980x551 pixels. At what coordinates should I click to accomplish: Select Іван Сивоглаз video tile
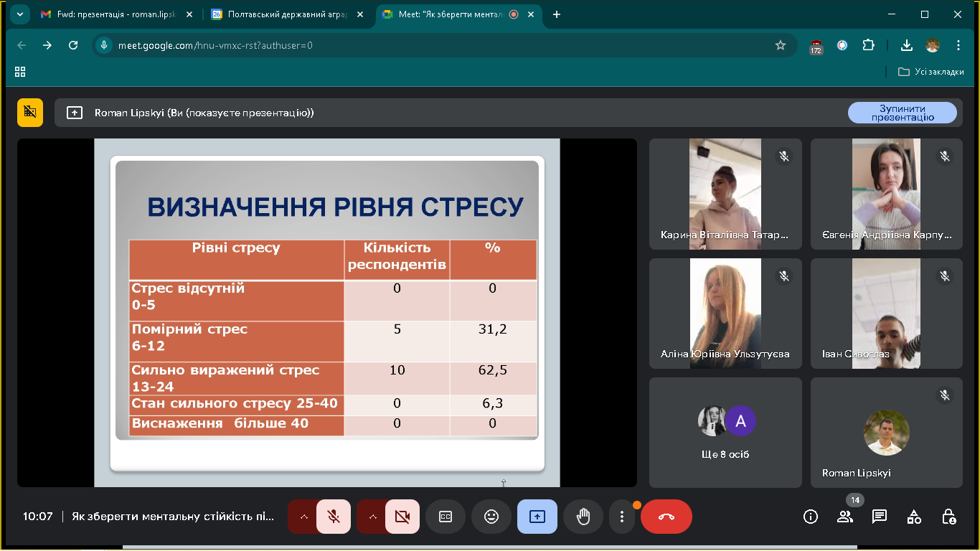(x=887, y=314)
